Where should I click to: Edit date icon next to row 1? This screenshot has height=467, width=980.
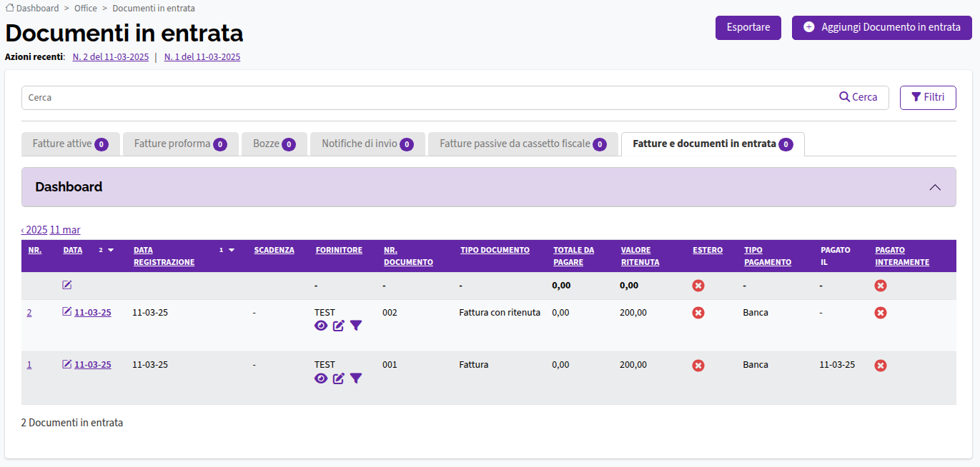[x=67, y=364]
